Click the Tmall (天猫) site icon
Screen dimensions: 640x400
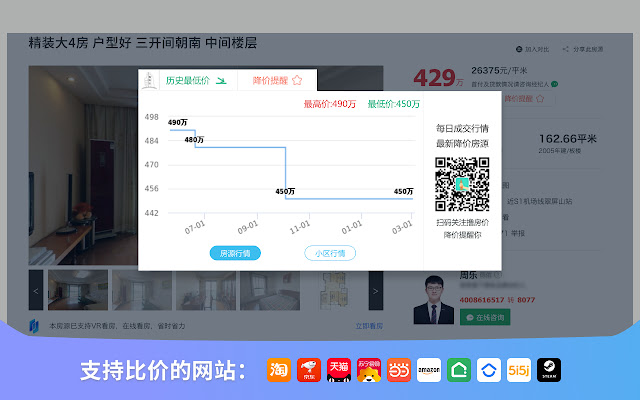(x=339, y=370)
